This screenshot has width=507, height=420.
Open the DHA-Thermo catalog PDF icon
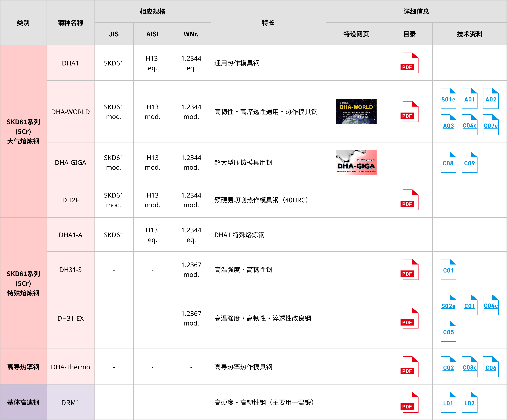click(409, 367)
